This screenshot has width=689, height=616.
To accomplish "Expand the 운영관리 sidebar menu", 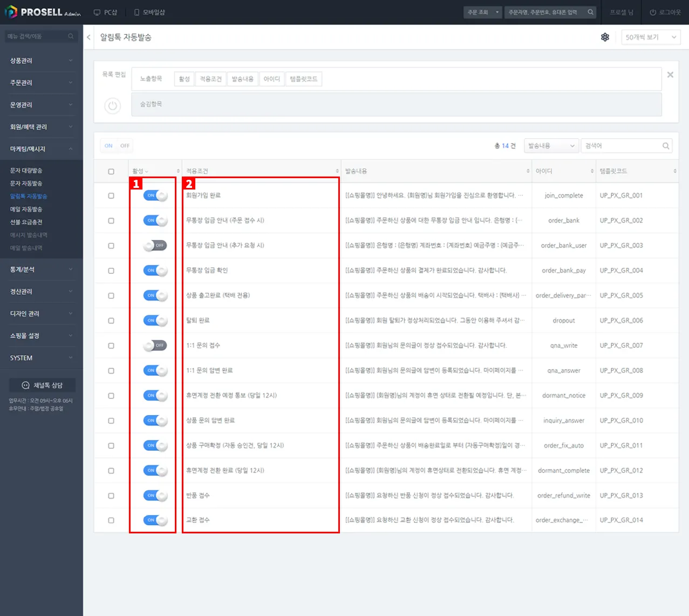I will (42, 105).
